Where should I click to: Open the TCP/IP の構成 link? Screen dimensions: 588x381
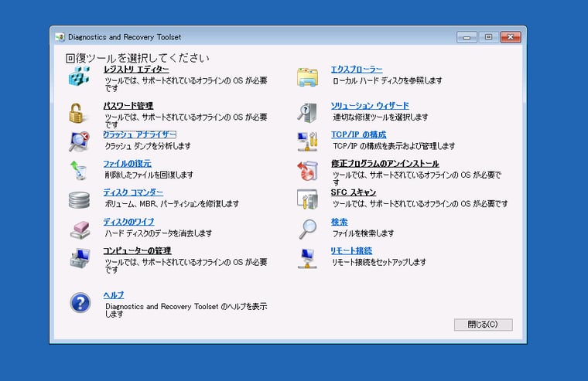(358, 134)
